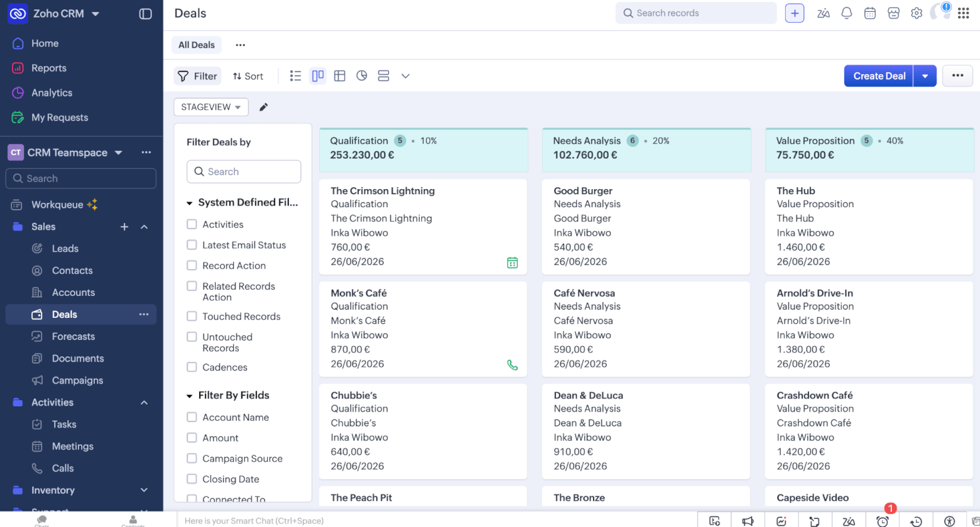Screen dimensions: 980x527
Task: Open the calendar icon in the header
Action: [x=870, y=13]
